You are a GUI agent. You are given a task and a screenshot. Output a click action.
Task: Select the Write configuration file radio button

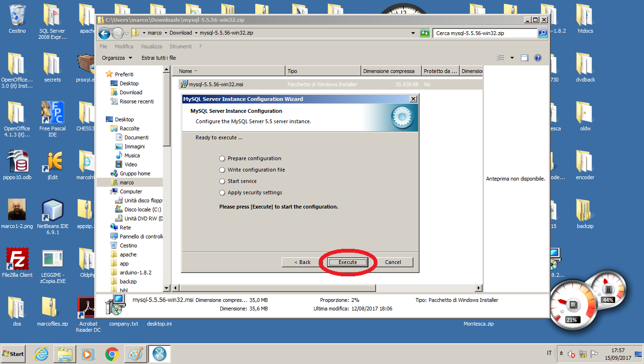[223, 170]
